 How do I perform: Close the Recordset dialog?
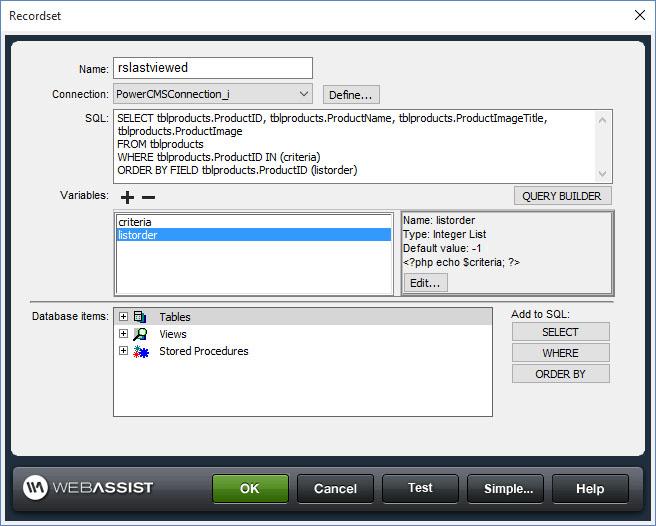point(640,15)
